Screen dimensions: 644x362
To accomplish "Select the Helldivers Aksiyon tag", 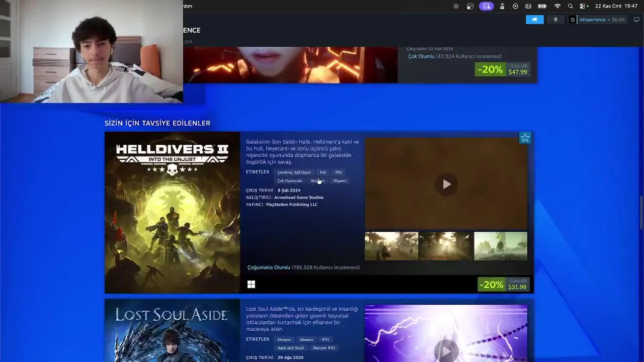I will tap(317, 181).
